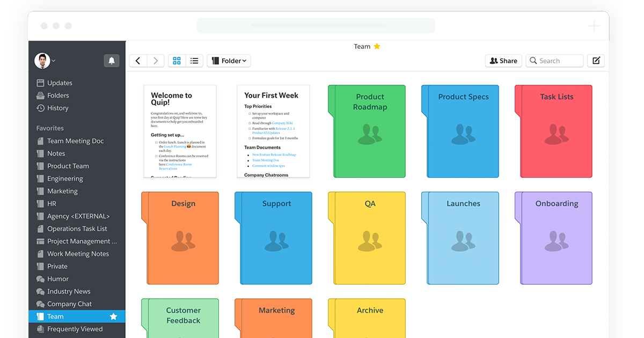Click the Share button

pyautogui.click(x=503, y=61)
